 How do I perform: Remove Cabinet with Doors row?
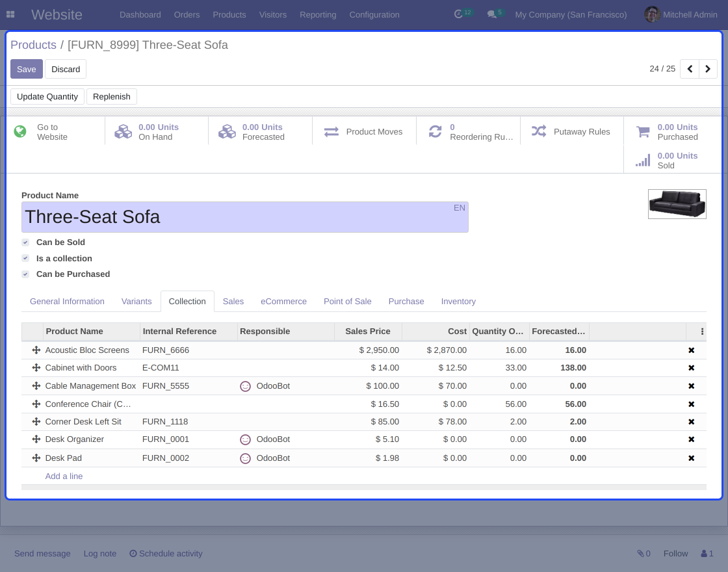click(x=692, y=368)
